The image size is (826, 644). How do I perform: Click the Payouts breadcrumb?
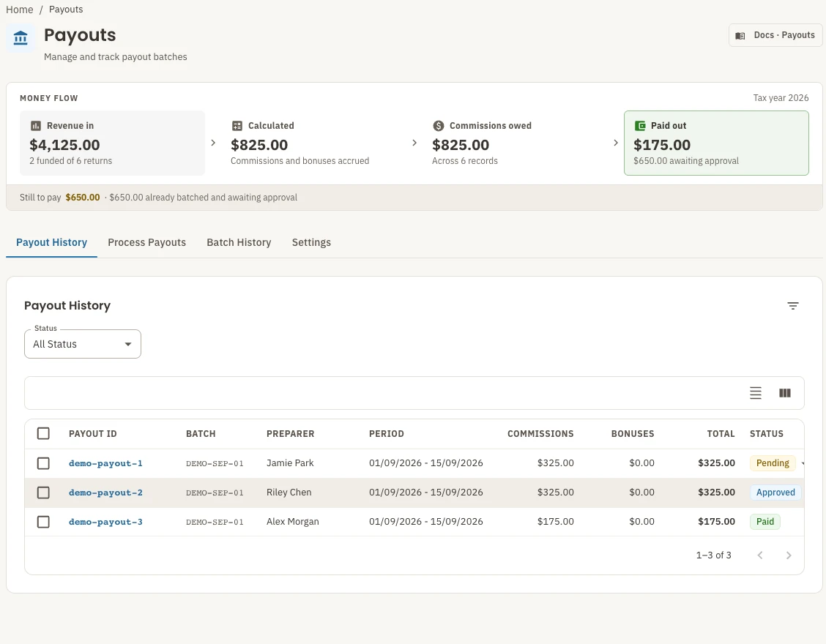tap(66, 10)
